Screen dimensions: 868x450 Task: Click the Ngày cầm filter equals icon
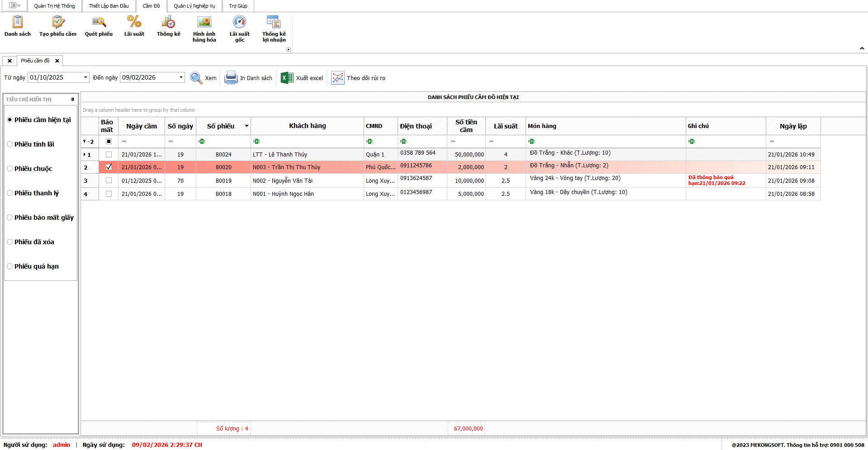pyautogui.click(x=124, y=142)
